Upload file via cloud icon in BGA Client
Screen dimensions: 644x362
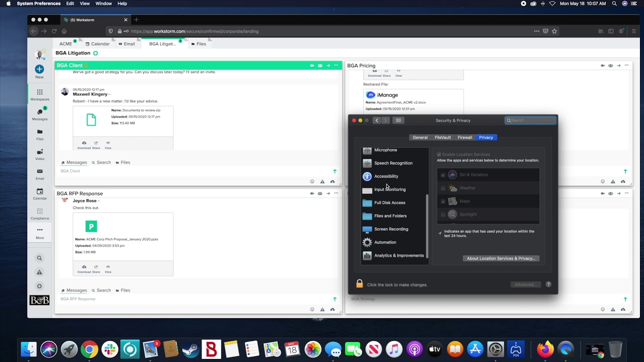click(332, 182)
